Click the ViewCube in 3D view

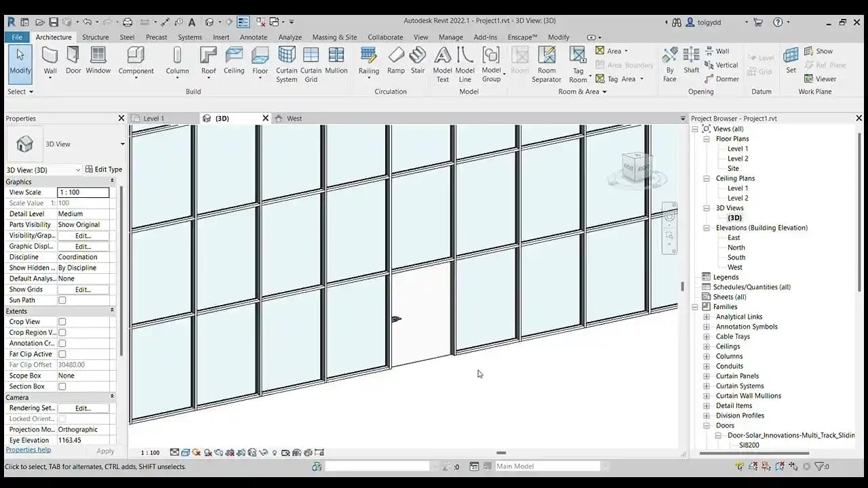(636, 167)
